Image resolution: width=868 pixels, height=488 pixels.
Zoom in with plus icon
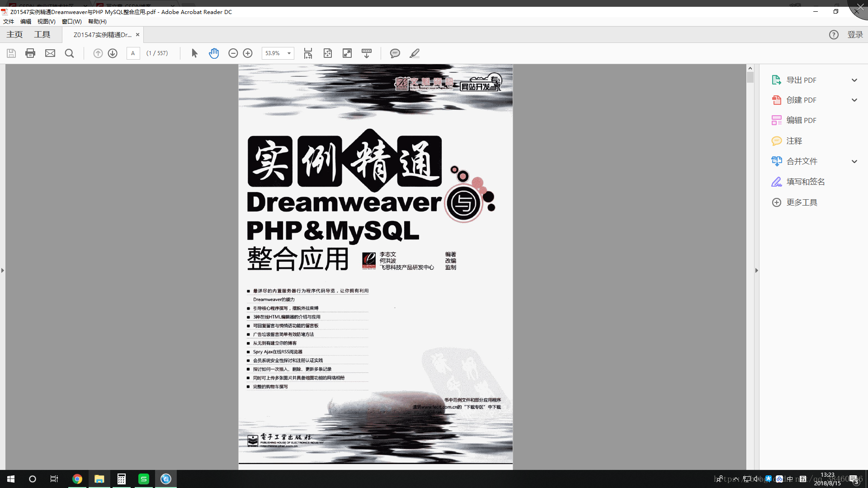tap(248, 53)
